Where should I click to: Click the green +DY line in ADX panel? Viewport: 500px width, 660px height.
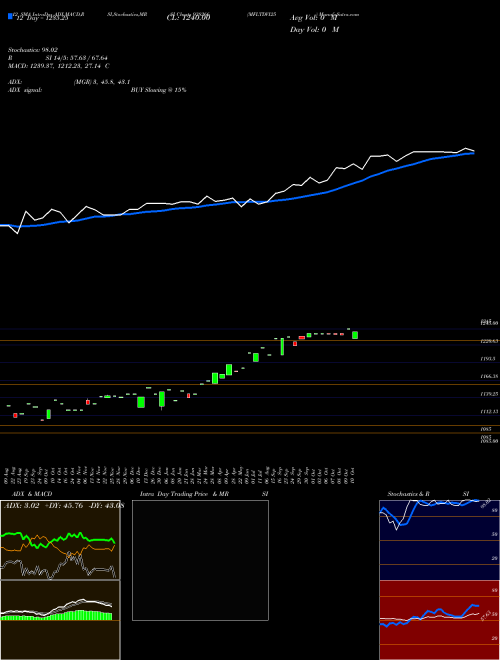pos(58,539)
